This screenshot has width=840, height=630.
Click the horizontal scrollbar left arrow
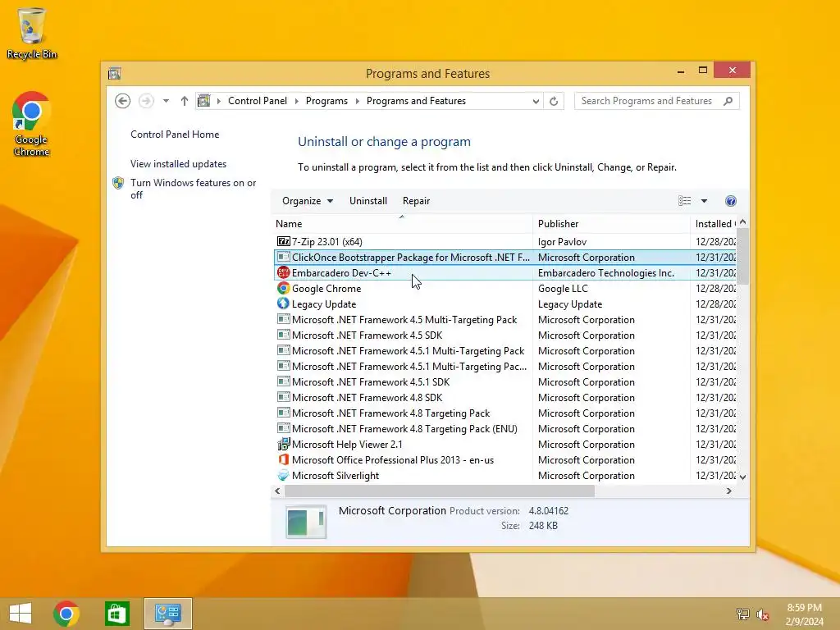[x=277, y=491]
